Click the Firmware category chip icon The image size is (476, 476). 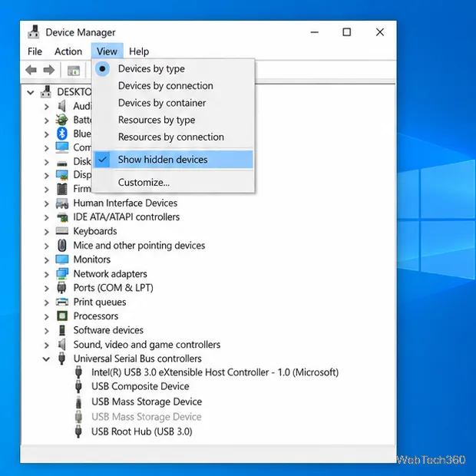coord(62,189)
